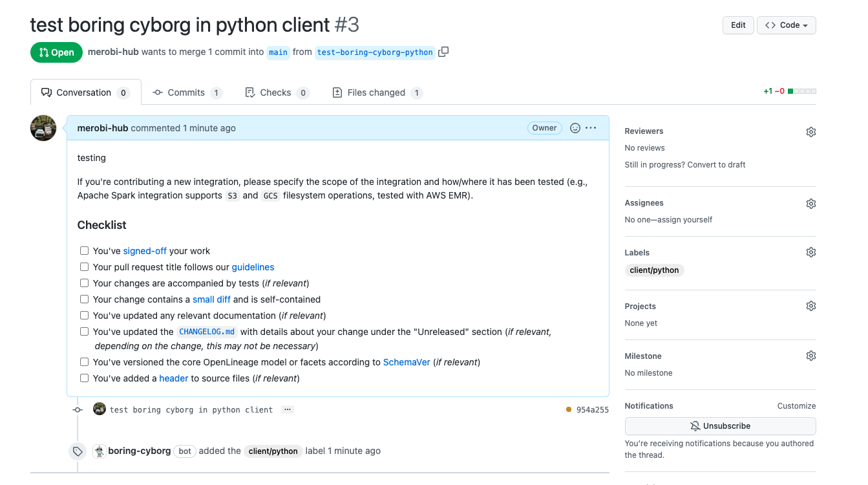Open the emoji reaction picker on the comment

pos(575,127)
